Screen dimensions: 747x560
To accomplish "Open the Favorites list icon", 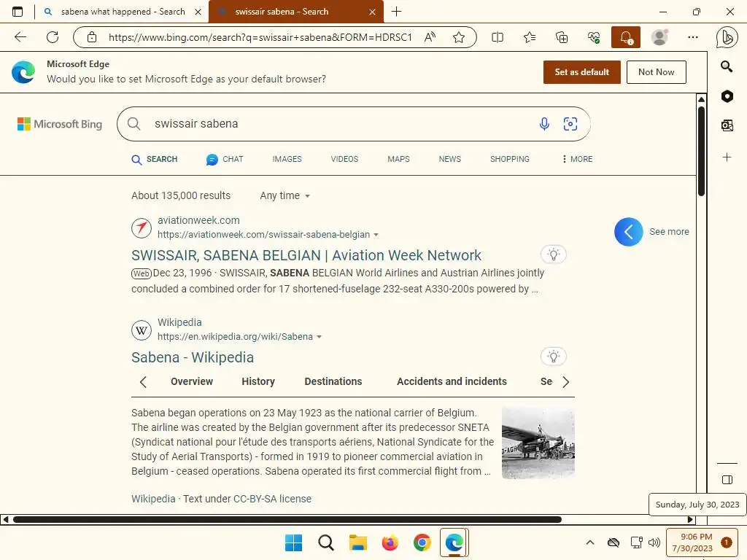I will click(530, 37).
